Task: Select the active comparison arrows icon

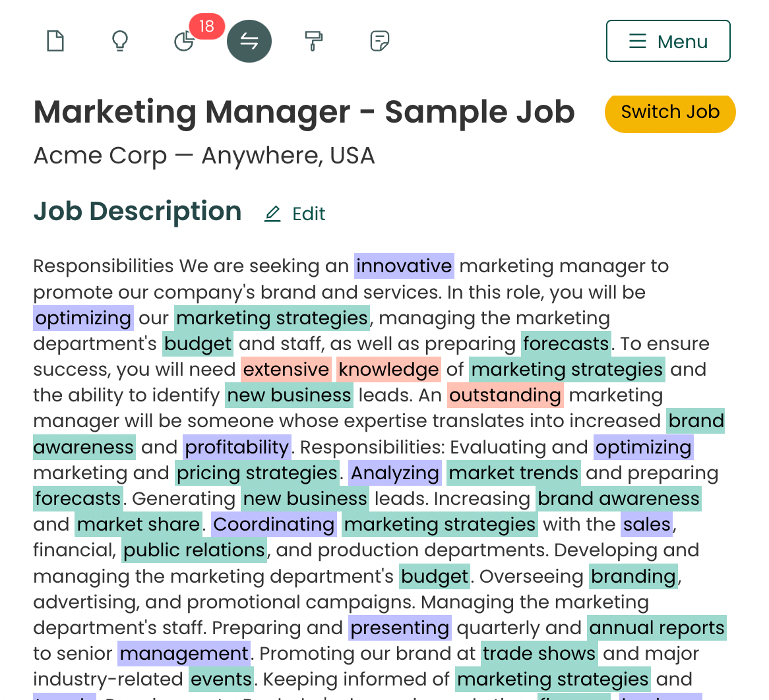Action: pyautogui.click(x=249, y=40)
